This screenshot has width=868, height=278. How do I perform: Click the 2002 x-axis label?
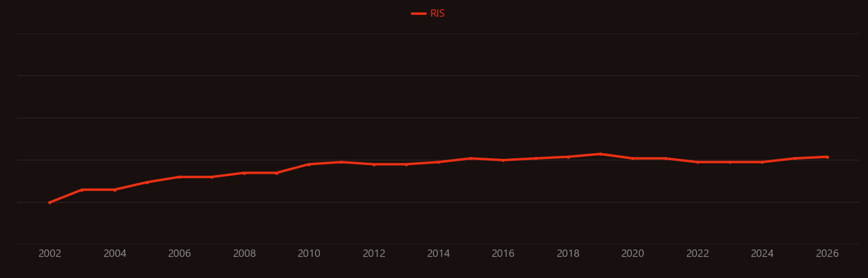50,254
